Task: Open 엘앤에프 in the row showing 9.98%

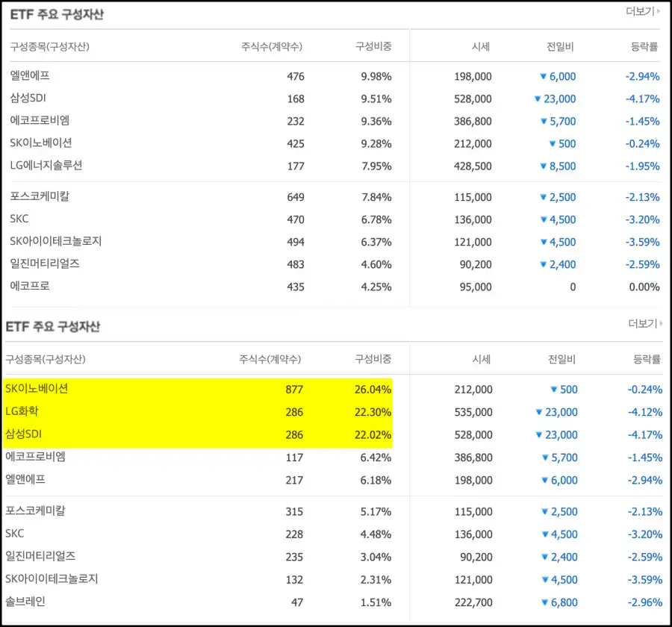Action: pyautogui.click(x=30, y=76)
